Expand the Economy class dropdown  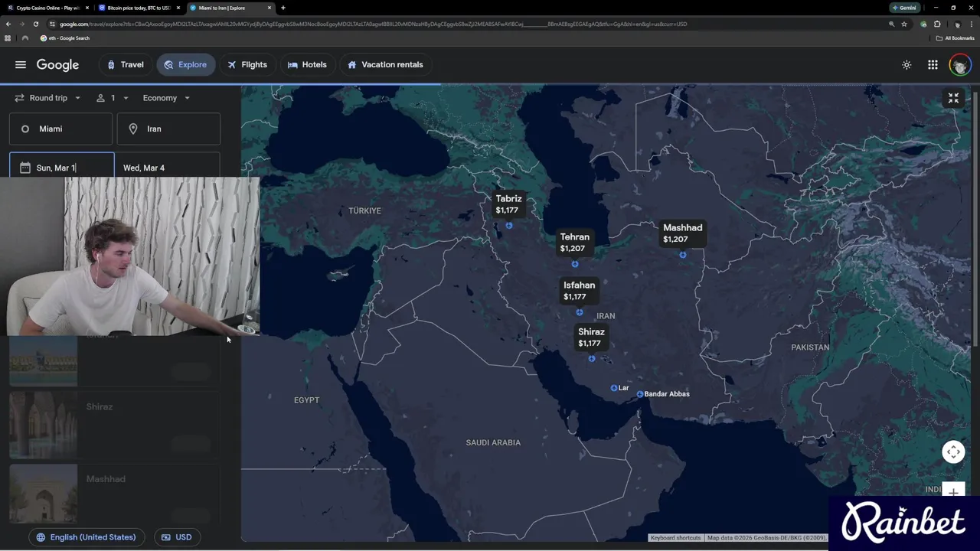click(166, 98)
